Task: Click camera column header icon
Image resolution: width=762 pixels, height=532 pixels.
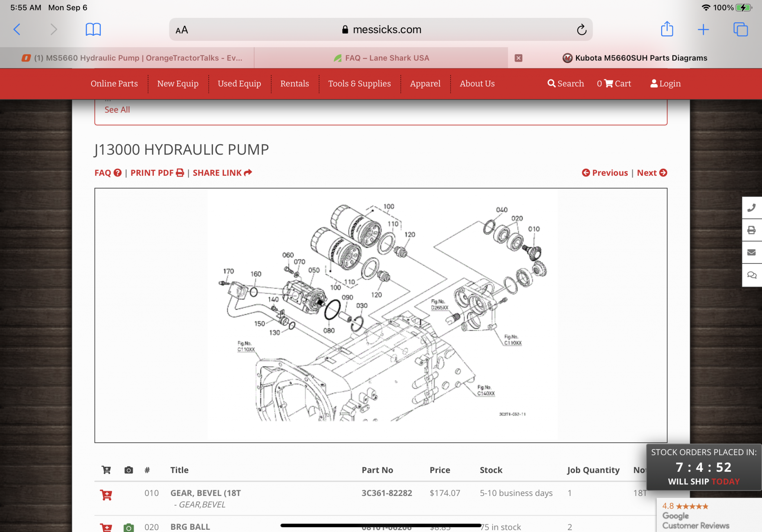Action: tap(128, 470)
